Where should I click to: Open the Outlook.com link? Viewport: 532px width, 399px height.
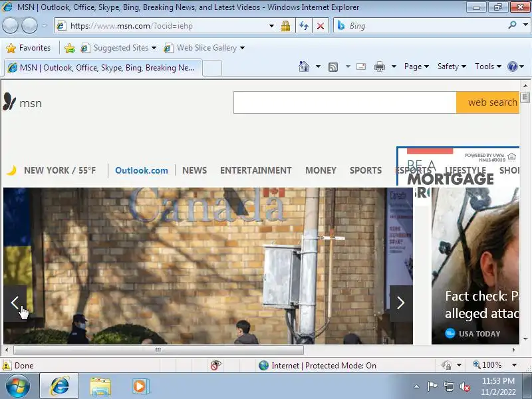142,170
